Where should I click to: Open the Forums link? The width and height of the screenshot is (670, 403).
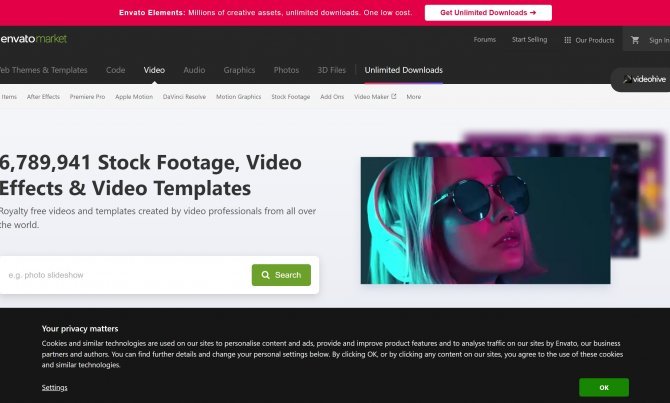pyautogui.click(x=485, y=40)
